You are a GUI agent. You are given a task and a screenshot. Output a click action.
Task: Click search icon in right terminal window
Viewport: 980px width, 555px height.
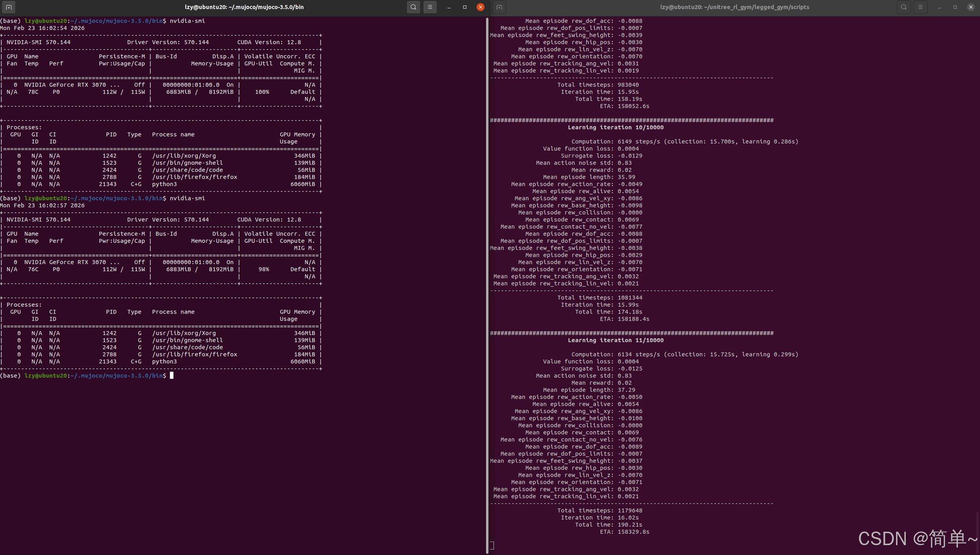click(x=904, y=7)
